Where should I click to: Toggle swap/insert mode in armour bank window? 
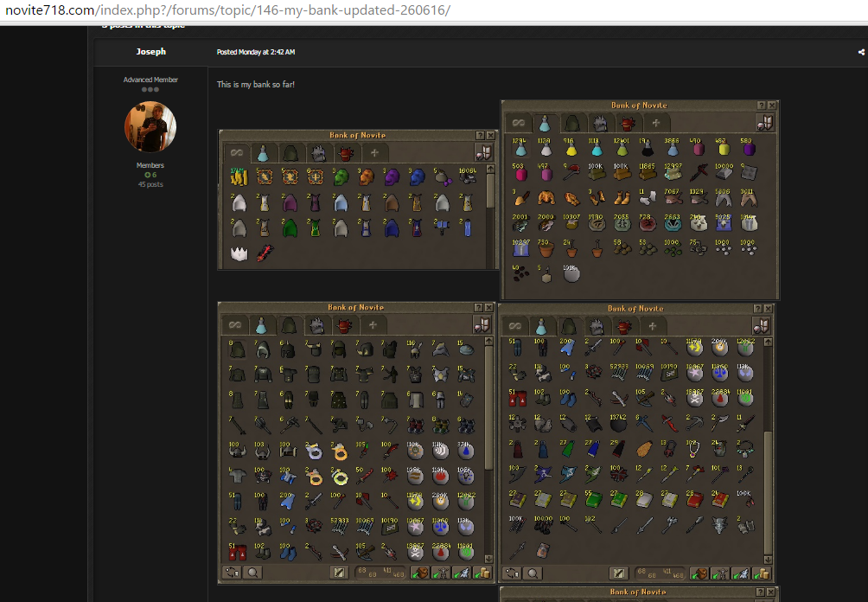(232, 573)
